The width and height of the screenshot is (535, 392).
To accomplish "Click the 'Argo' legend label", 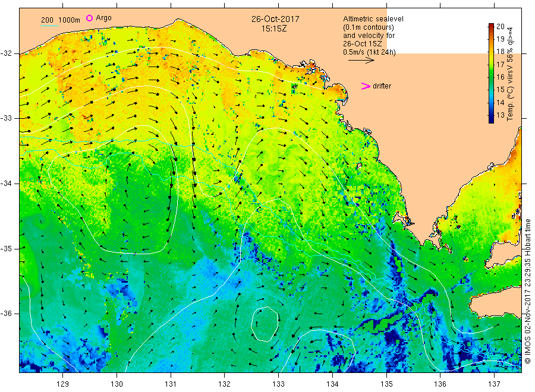I will (x=103, y=18).
